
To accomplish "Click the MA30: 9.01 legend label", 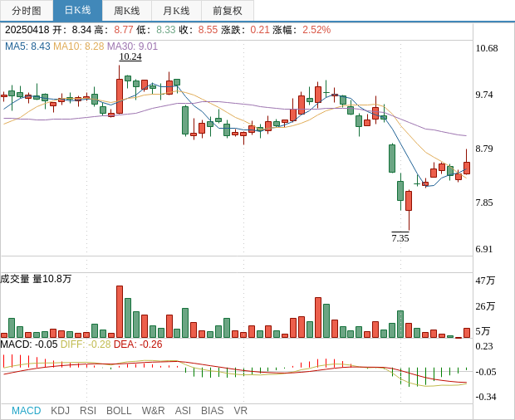I will (132, 46).
